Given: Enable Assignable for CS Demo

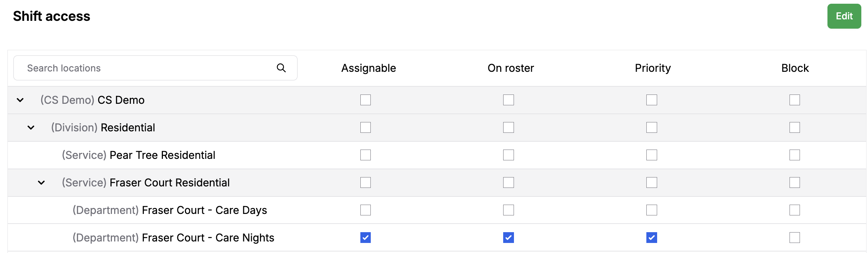Looking at the screenshot, I should click(365, 100).
